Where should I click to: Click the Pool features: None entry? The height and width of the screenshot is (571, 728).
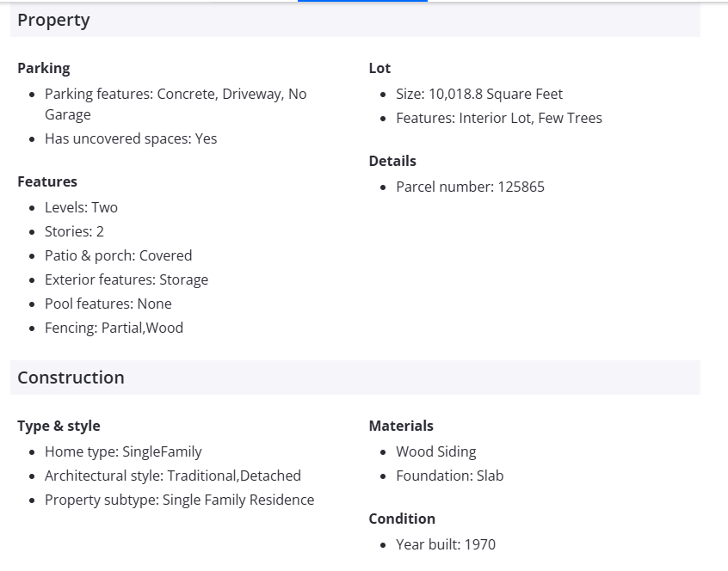[108, 304]
